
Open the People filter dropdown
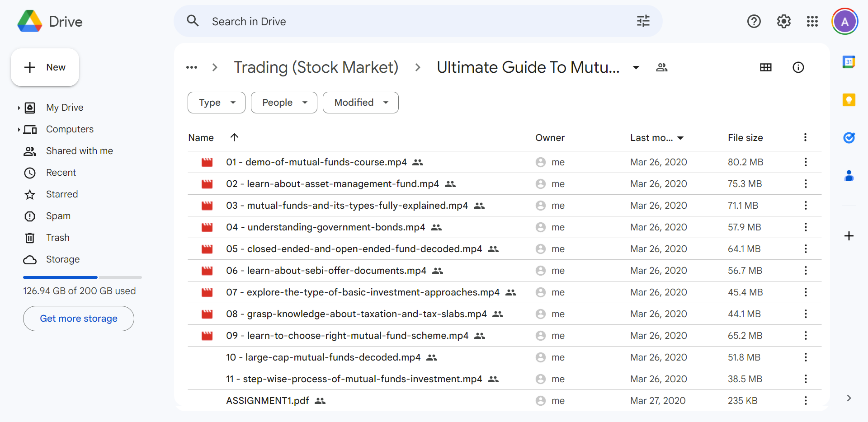click(284, 103)
